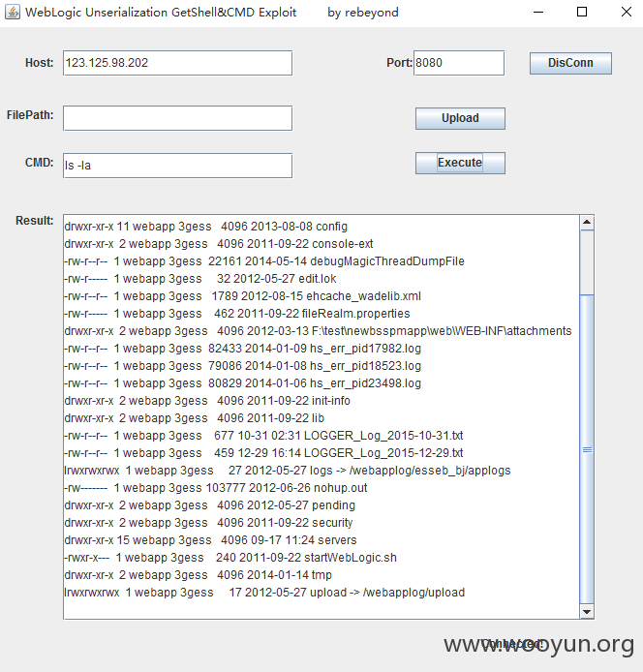Click the empty FilePath input field
The image size is (643, 672).
[x=177, y=118]
